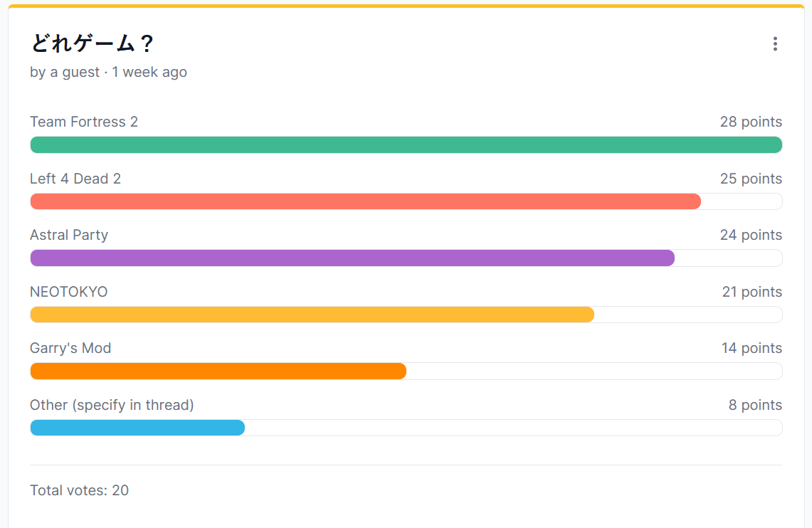Click the 'by a guest' author text
This screenshot has height=528, width=812.
tap(65, 72)
